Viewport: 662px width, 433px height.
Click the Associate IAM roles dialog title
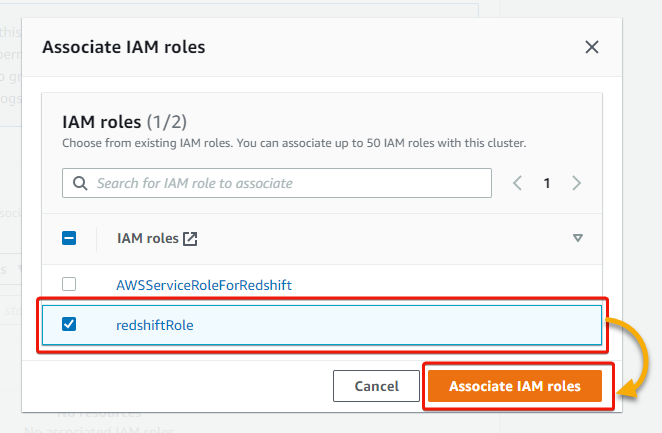(x=124, y=47)
